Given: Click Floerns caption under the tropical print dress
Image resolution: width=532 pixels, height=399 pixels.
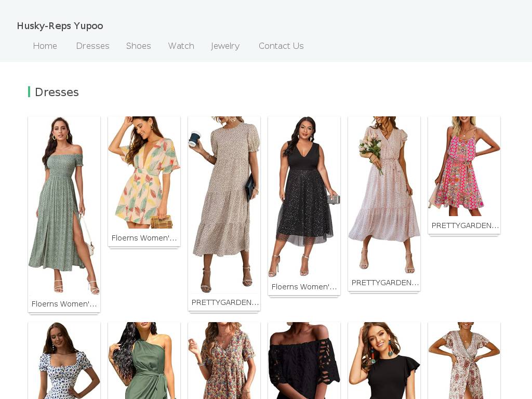Looking at the screenshot, I should [x=144, y=238].
